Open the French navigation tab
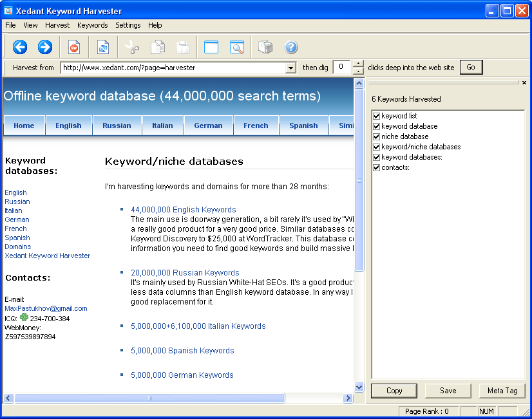This screenshot has height=419, width=532. (256, 126)
